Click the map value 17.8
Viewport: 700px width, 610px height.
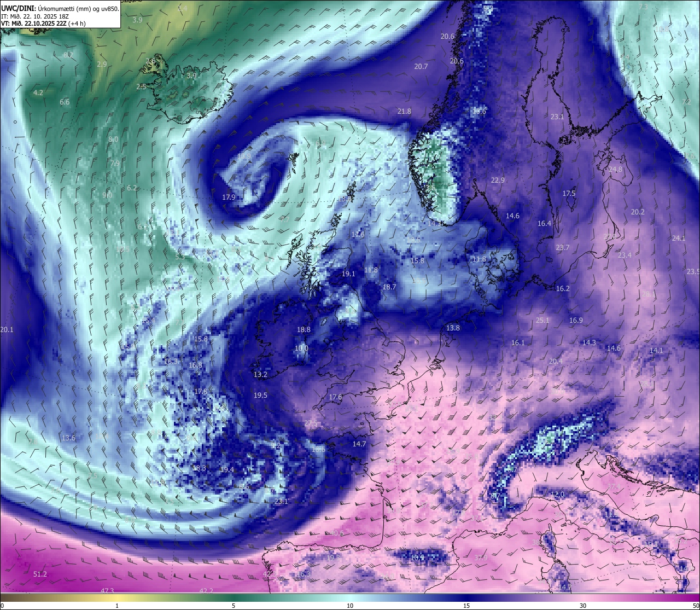[x=201, y=391]
